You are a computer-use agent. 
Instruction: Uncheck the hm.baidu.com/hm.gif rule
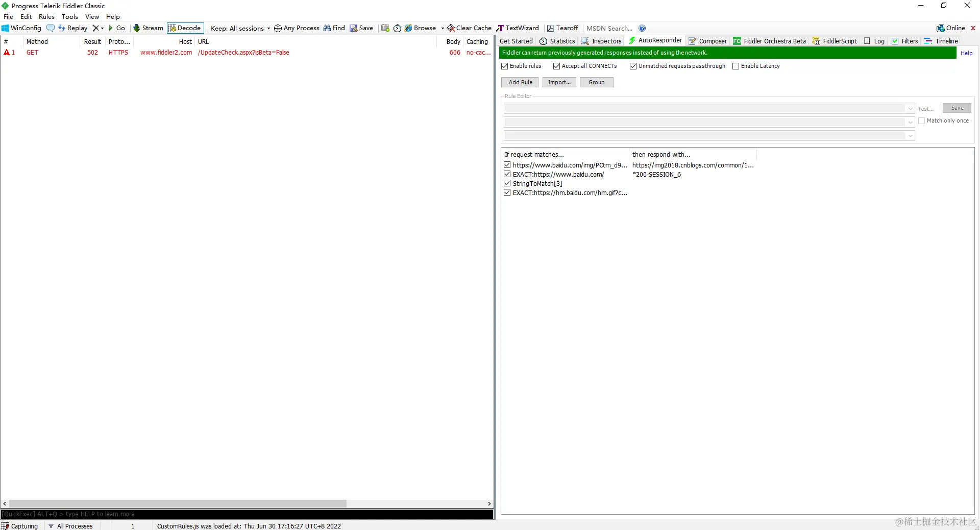(x=507, y=192)
